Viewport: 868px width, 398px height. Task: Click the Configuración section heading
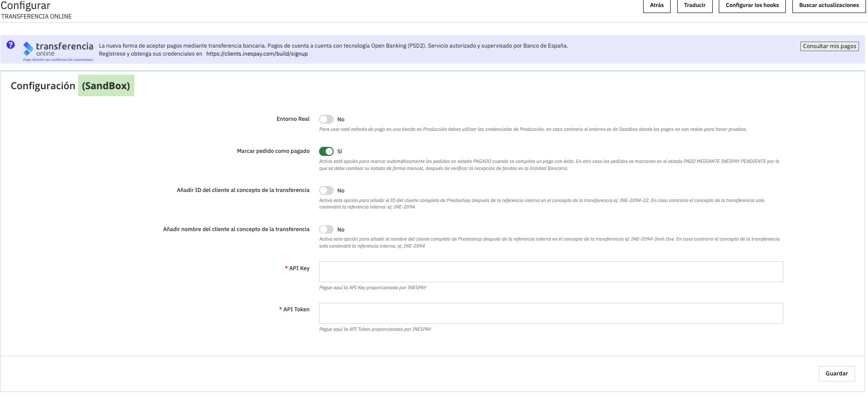pyautogui.click(x=43, y=86)
